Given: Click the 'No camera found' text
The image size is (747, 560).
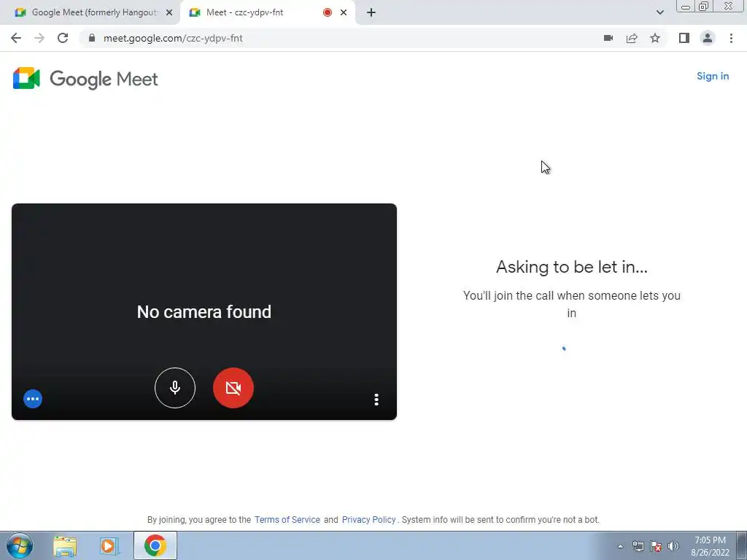Looking at the screenshot, I should [204, 312].
